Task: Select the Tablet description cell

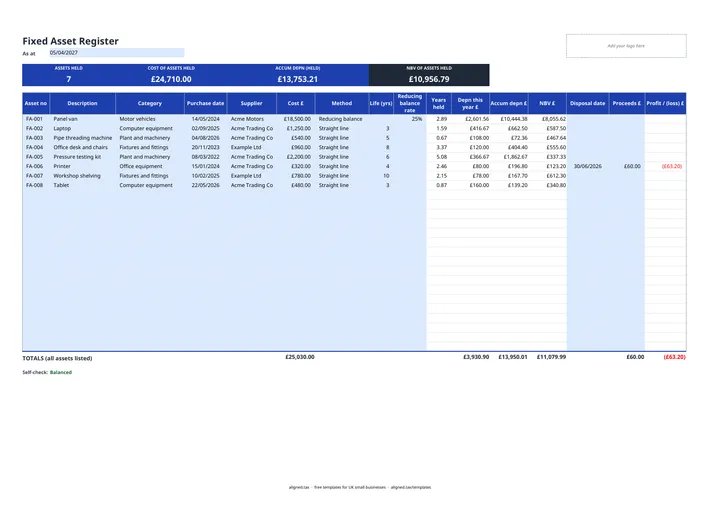Action: click(83, 185)
